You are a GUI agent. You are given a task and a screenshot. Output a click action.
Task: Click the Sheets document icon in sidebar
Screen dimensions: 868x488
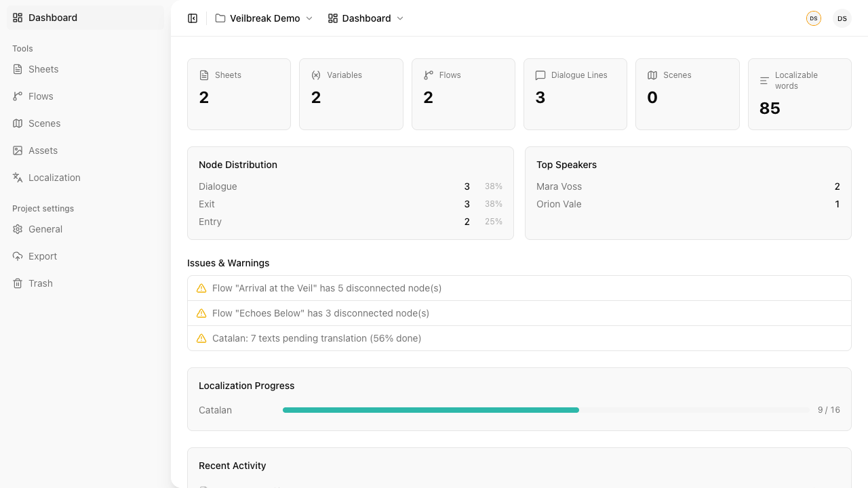[x=18, y=69]
